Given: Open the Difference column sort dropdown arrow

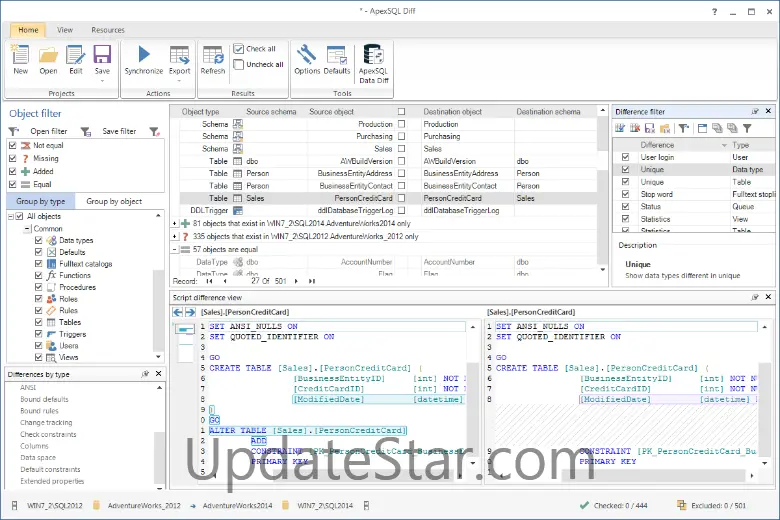Looking at the screenshot, I should (724, 145).
